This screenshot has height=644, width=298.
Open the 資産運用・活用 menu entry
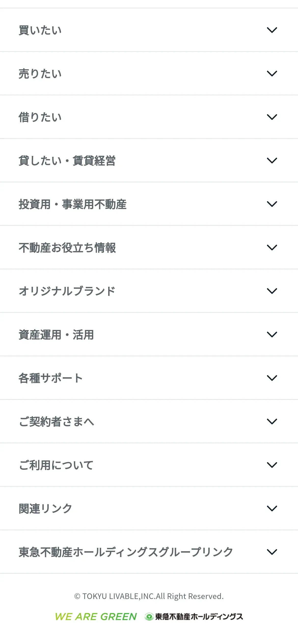tap(56, 335)
